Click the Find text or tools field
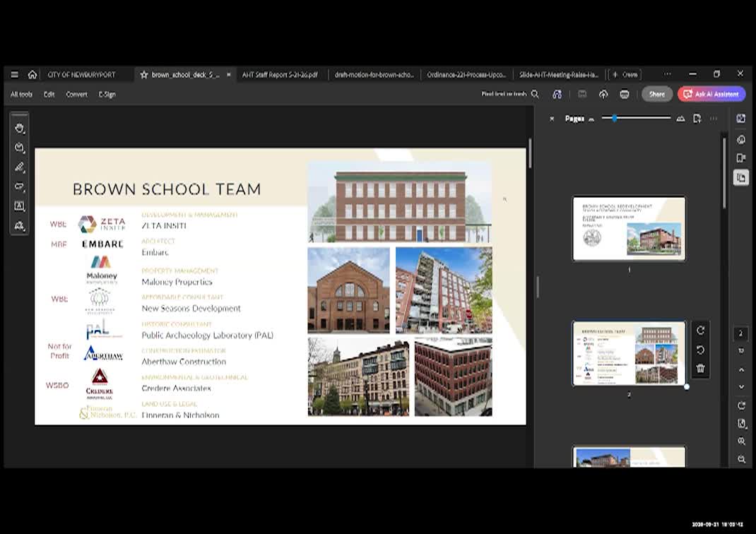 point(504,94)
